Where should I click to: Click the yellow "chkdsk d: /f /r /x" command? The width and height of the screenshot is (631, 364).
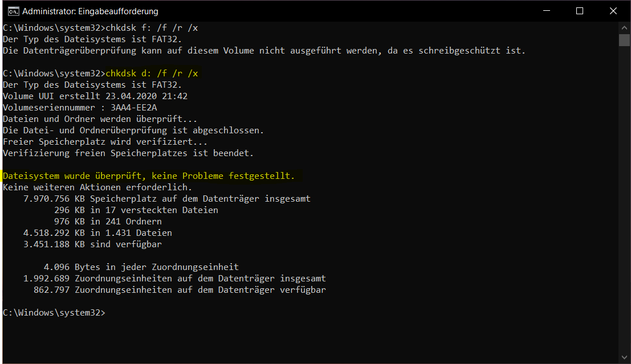152,73
